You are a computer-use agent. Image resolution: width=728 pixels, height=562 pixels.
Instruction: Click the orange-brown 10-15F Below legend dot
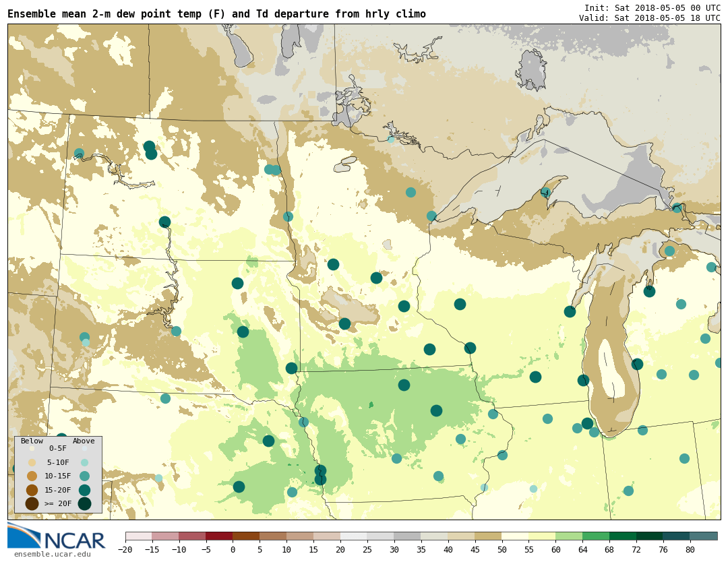click(x=32, y=476)
